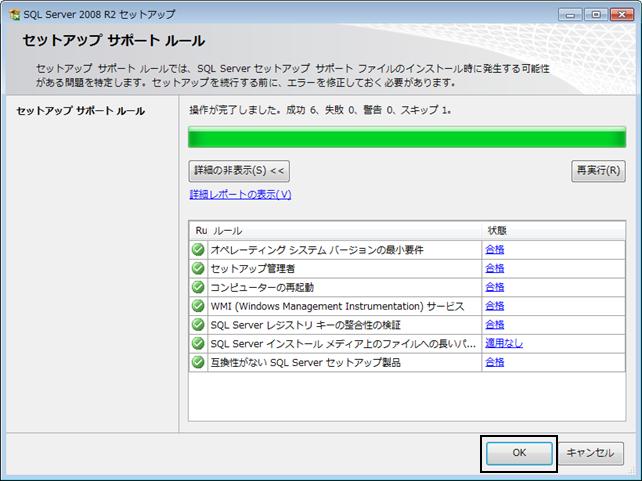642x481 pixels.
Task: Open 合格 link for レジストリ キーの整合性 rule
Action: tap(495, 325)
